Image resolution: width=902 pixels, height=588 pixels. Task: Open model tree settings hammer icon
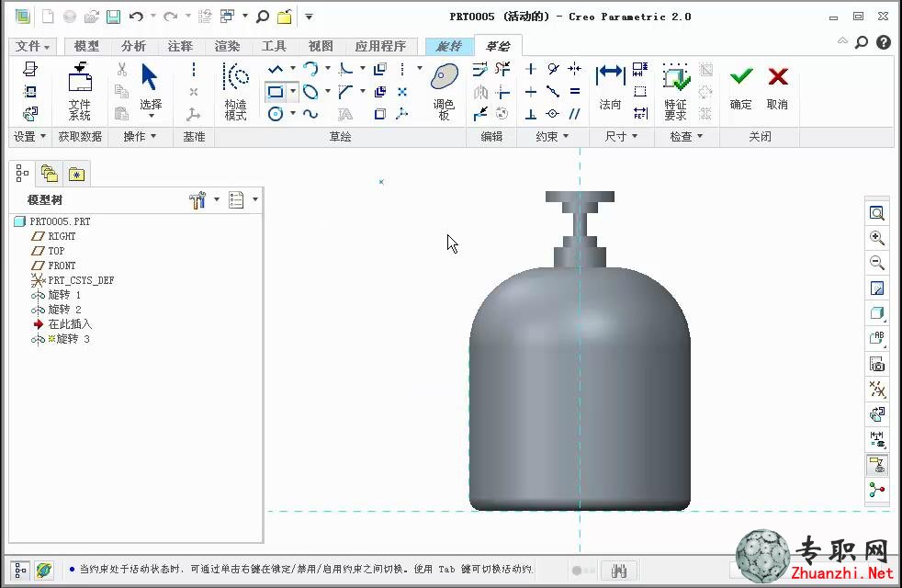pyautogui.click(x=197, y=199)
